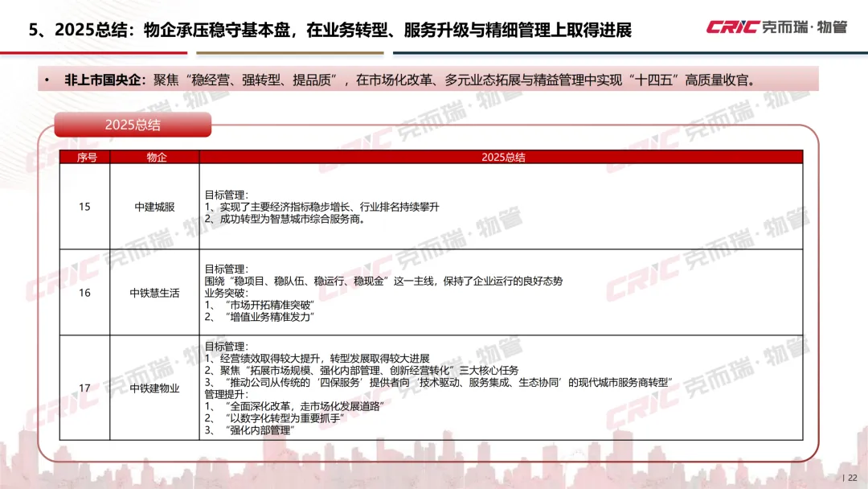
Task: Click the '物企' column header
Action: tap(156, 158)
